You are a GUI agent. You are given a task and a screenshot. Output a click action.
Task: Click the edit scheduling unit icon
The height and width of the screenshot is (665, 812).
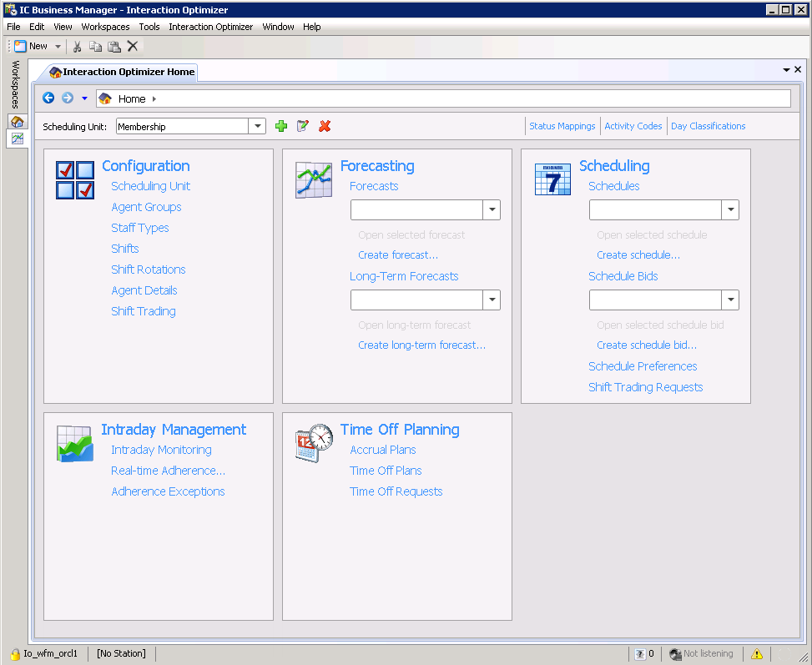click(303, 126)
